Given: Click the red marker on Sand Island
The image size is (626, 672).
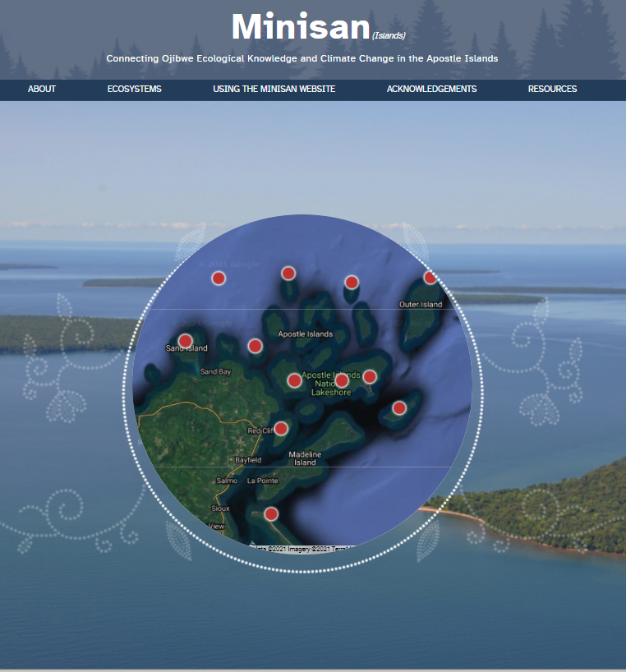Looking at the screenshot, I should click(x=186, y=341).
